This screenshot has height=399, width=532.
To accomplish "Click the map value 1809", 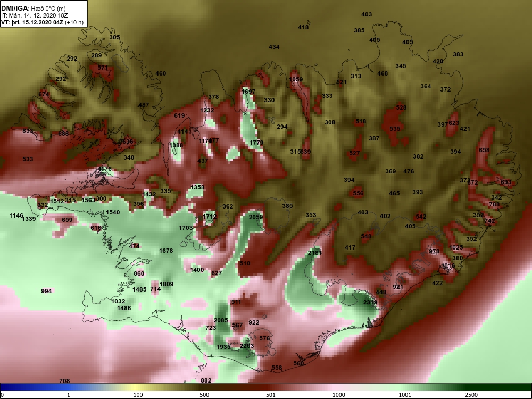I will click(x=166, y=284).
